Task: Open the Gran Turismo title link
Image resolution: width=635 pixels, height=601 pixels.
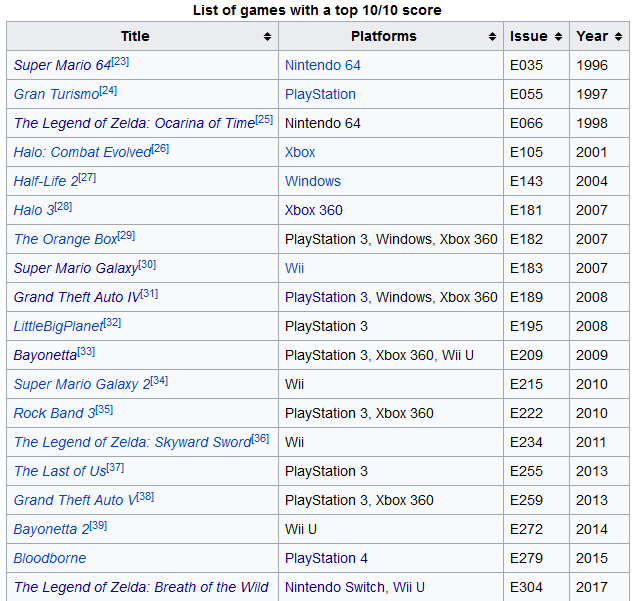Action: [x=57, y=94]
